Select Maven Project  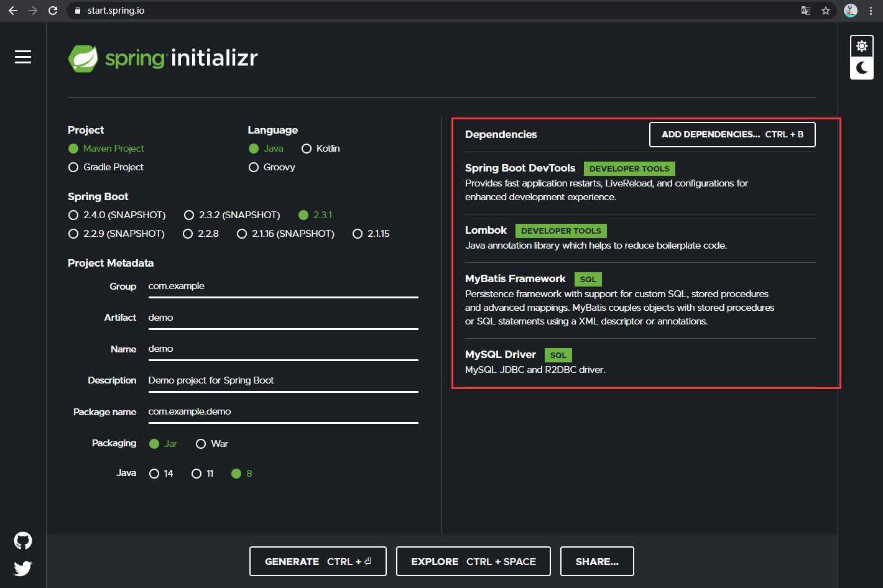106,149
